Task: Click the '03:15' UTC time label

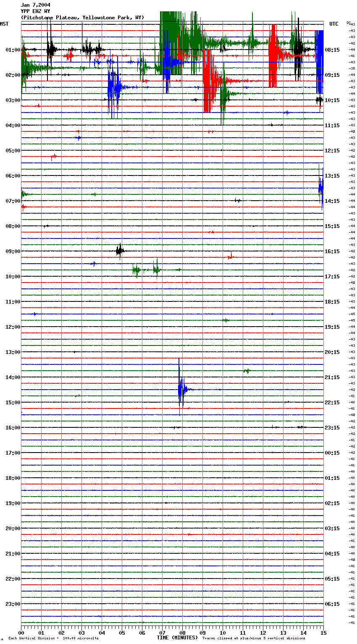Action: click(x=332, y=528)
